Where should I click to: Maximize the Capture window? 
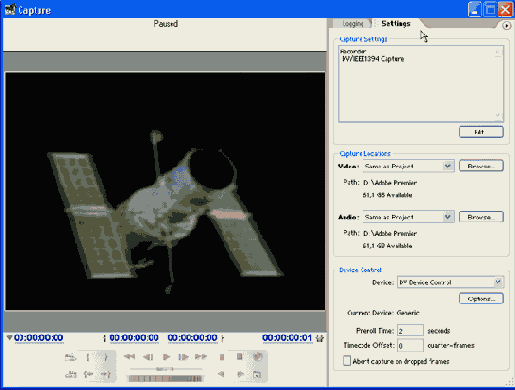point(490,9)
